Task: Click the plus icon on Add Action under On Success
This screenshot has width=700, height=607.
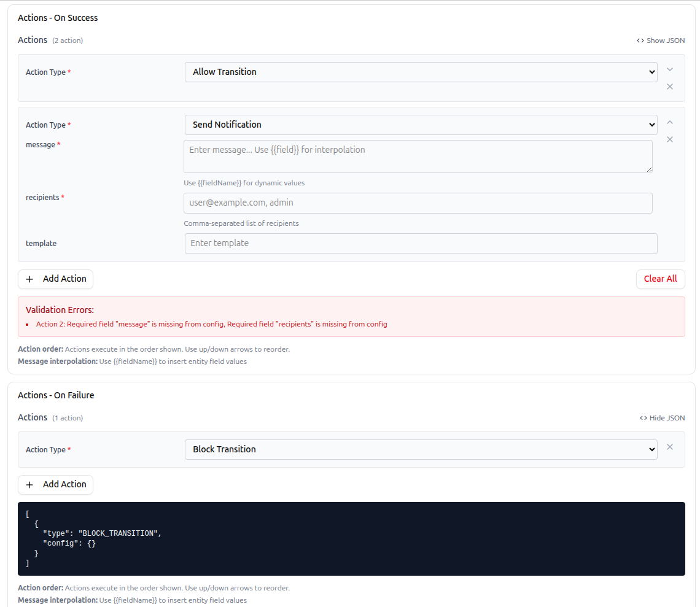Action: 29,279
